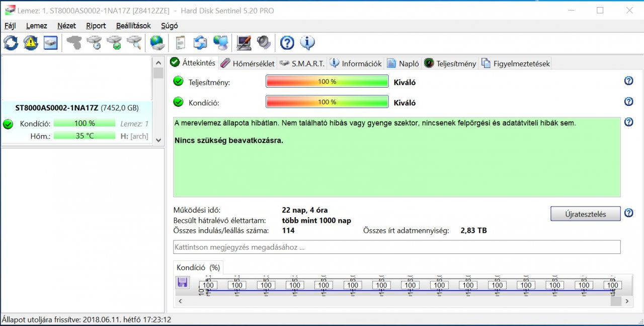Click the chart scroll right arrow

click(626, 301)
